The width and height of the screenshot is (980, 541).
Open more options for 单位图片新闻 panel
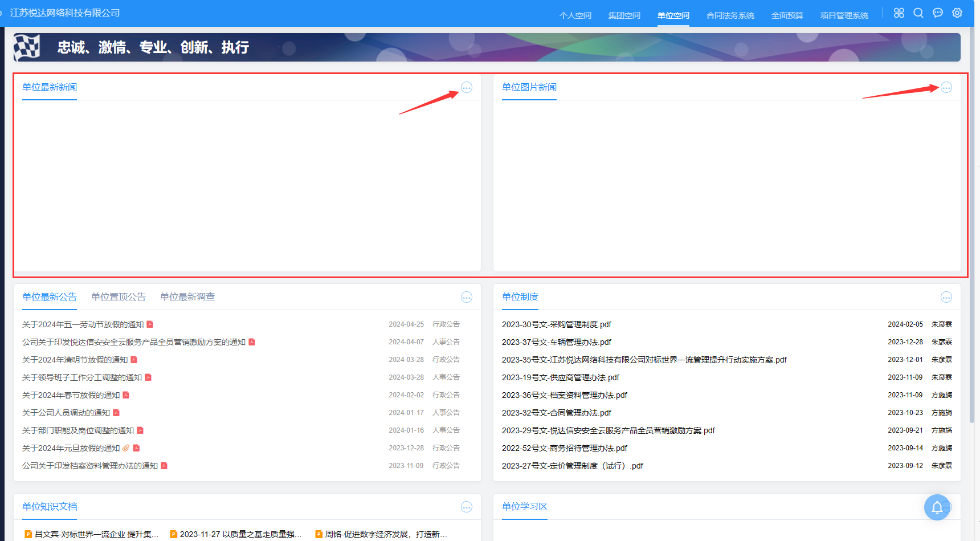tap(946, 87)
